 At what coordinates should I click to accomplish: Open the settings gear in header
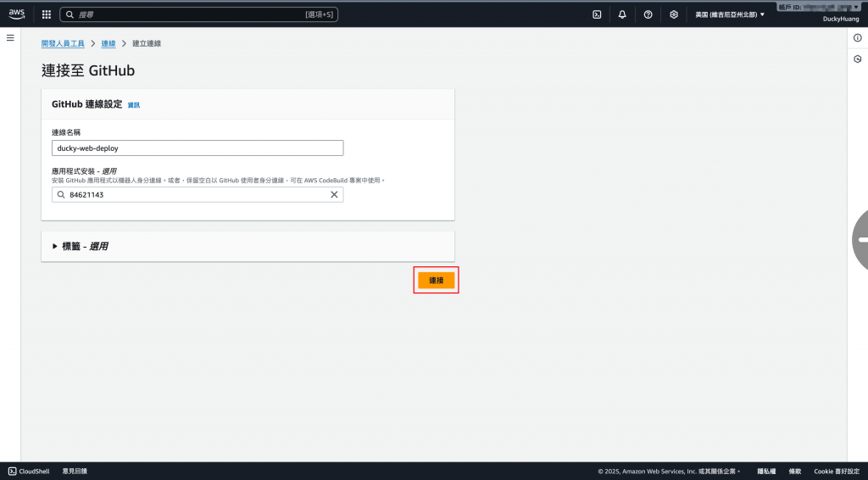pos(674,14)
